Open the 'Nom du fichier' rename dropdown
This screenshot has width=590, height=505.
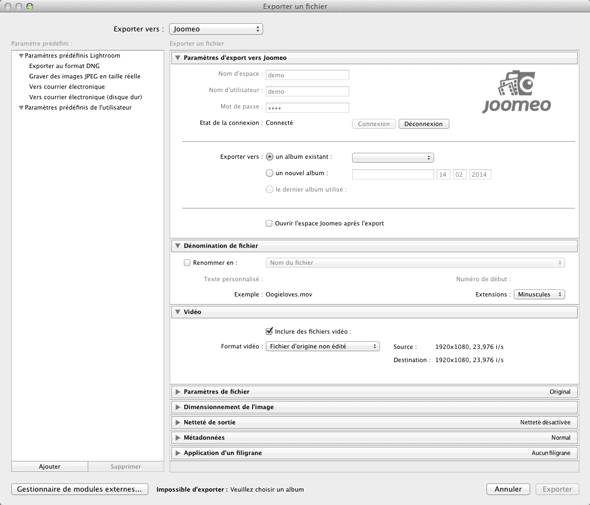pos(415,263)
